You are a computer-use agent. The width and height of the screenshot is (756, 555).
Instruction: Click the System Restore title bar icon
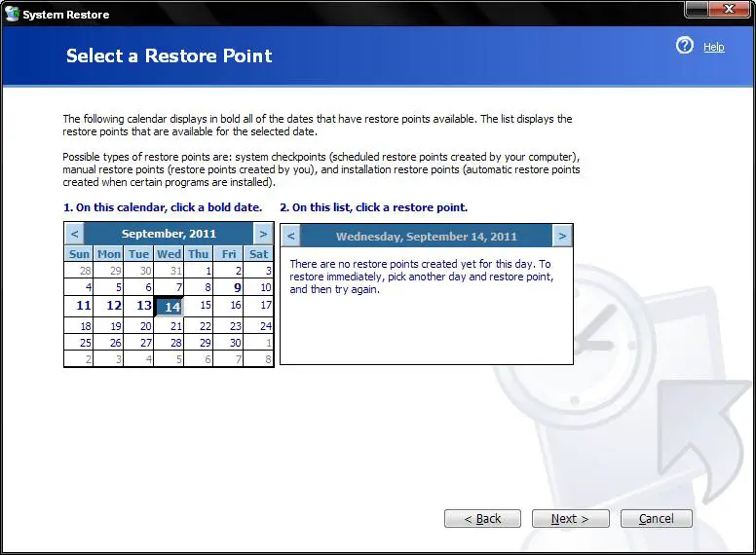tap(12, 14)
